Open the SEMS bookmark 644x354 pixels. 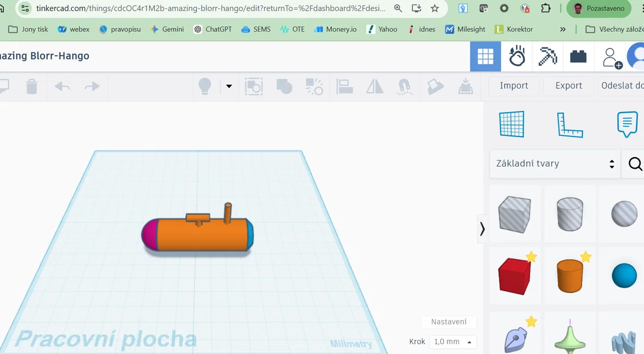point(256,29)
